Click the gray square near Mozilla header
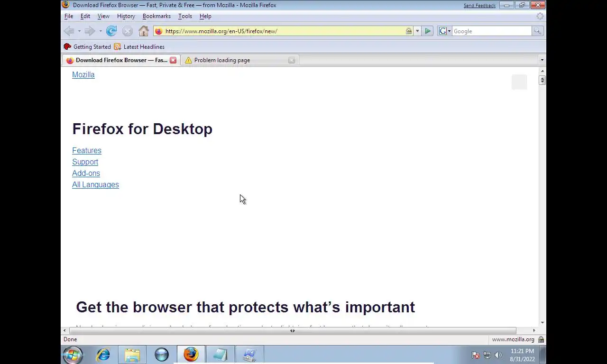Viewport: 607px width, 364px height. coord(519,82)
